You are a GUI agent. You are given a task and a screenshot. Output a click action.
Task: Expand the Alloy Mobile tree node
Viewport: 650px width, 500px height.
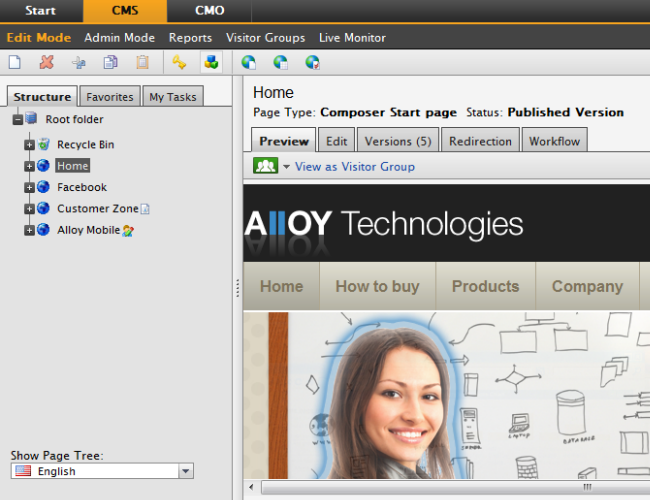click(x=29, y=230)
